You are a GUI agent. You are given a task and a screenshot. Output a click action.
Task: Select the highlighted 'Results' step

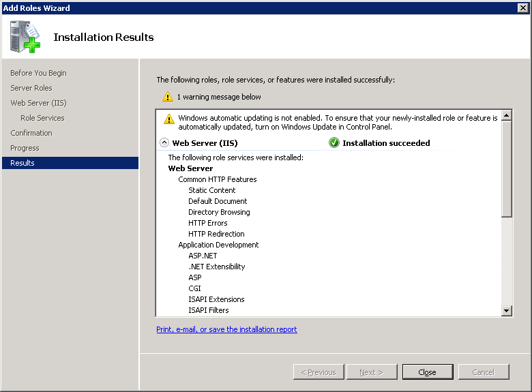click(23, 163)
